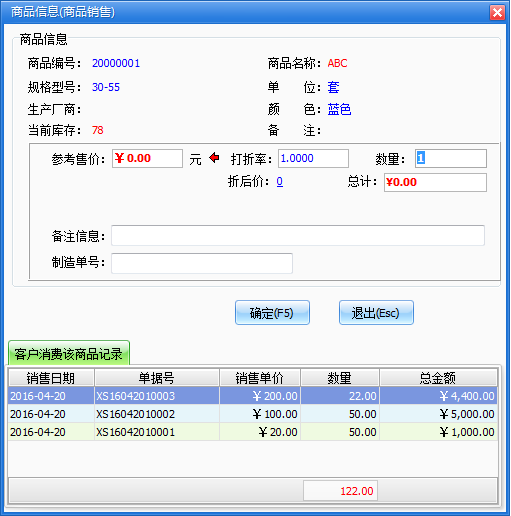Image resolution: width=511 pixels, height=516 pixels.
Task: Click the 数量 column header in table
Action: tap(340, 378)
